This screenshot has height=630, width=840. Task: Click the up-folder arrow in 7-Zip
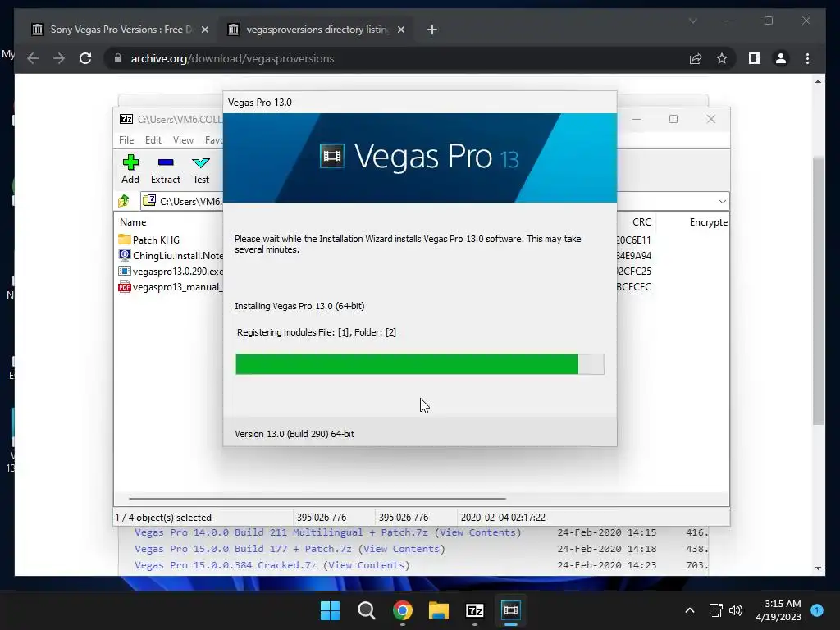tap(125, 201)
